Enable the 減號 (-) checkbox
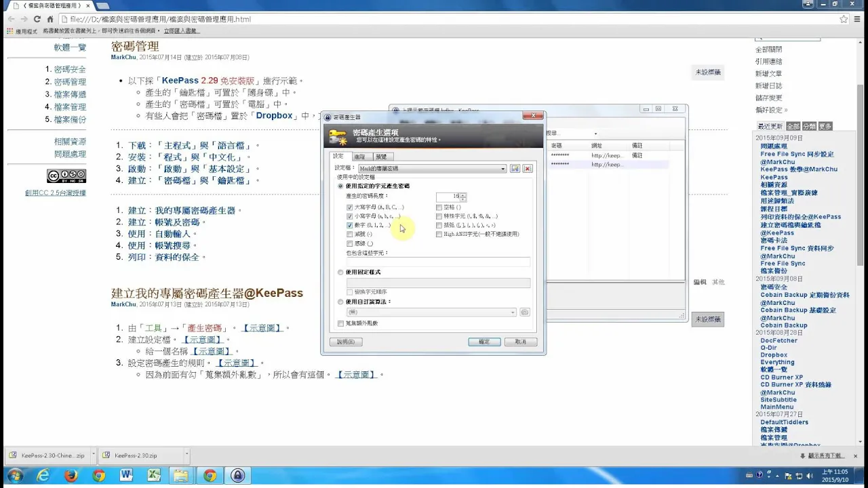This screenshot has height=488, width=868. point(350,234)
